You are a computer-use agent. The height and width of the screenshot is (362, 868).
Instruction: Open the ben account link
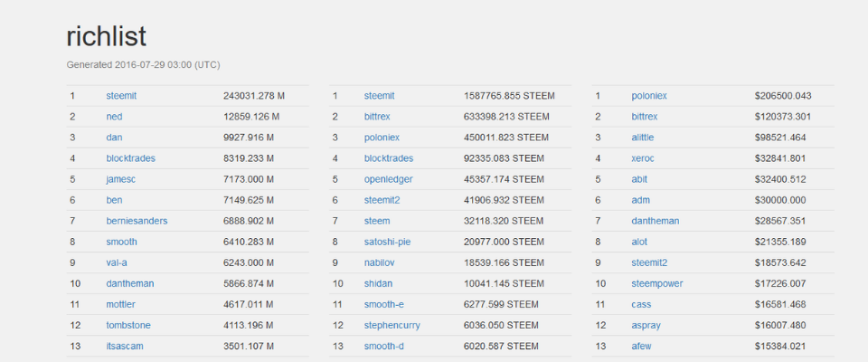click(x=114, y=200)
